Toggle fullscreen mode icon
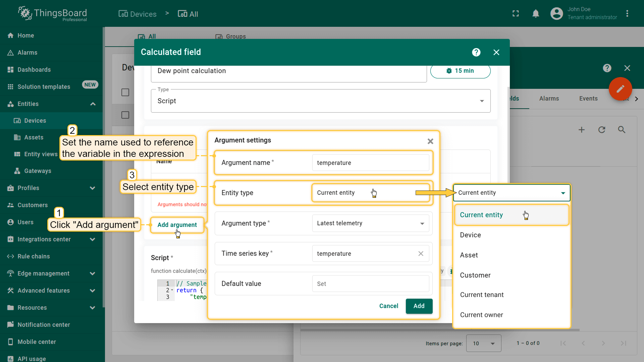Viewport: 644px width, 362px height. (516, 14)
